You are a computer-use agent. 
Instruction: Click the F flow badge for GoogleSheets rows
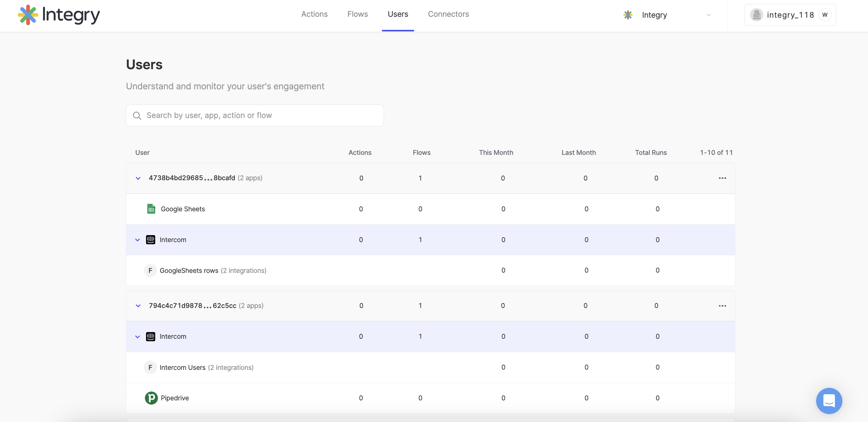pyautogui.click(x=150, y=270)
